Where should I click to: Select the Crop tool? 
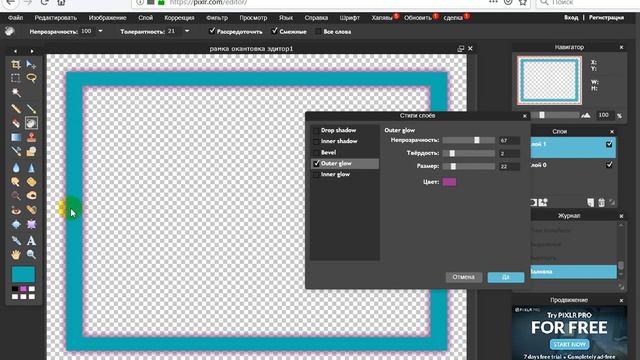point(16,64)
